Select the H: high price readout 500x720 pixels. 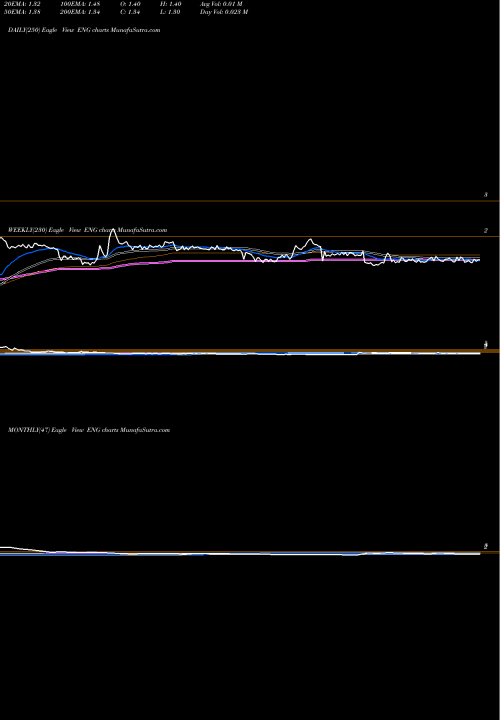169,4
